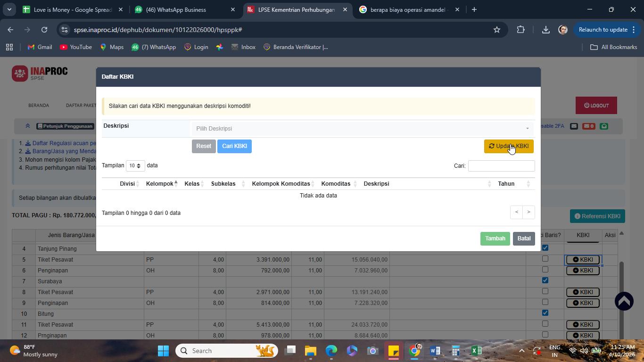
Task: Collapse the Petunjuk Penggunaan double-chevron
Action: [x=27, y=126]
